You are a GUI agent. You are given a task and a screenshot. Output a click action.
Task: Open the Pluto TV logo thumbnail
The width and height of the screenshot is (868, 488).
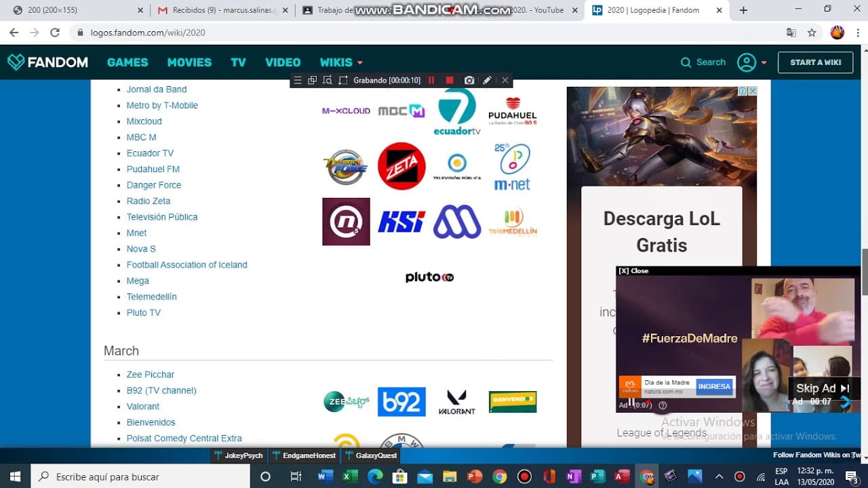click(x=429, y=277)
